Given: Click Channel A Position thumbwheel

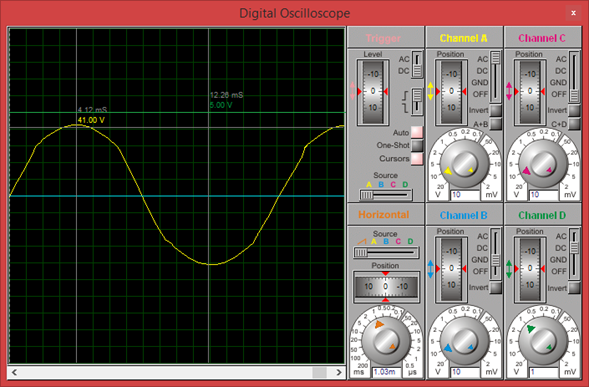Looking at the screenshot, I should (451, 91).
